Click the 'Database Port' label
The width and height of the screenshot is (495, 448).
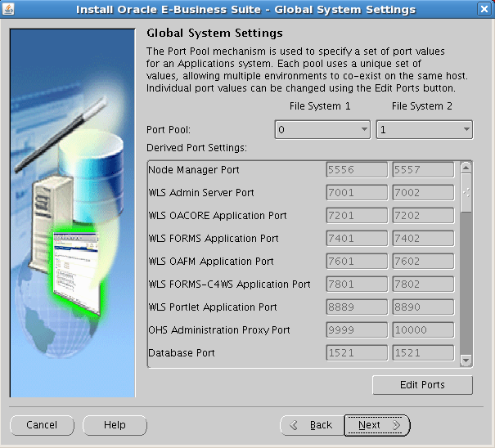(182, 352)
